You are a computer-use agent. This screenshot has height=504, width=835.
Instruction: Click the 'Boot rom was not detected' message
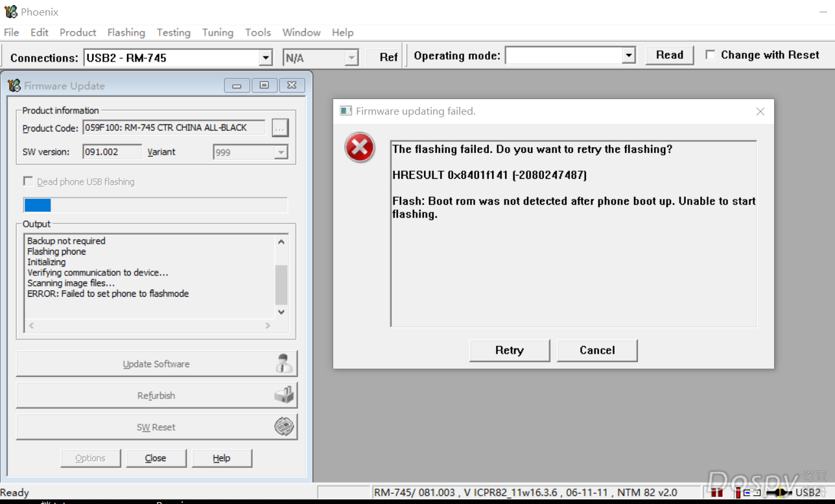pos(574,207)
